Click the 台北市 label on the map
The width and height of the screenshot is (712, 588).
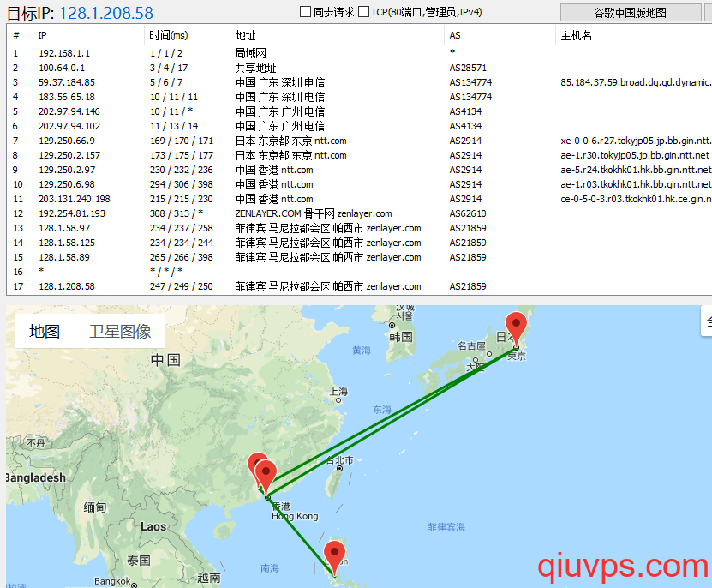click(339, 460)
